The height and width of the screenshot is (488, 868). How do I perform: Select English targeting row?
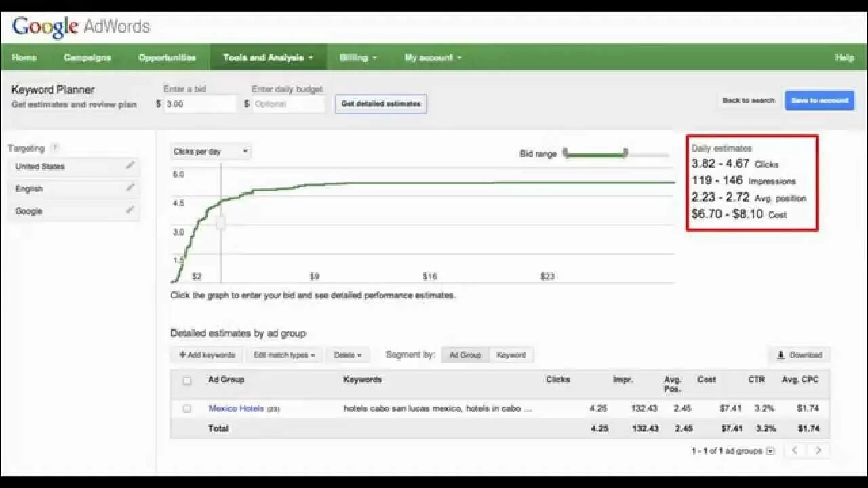[74, 188]
